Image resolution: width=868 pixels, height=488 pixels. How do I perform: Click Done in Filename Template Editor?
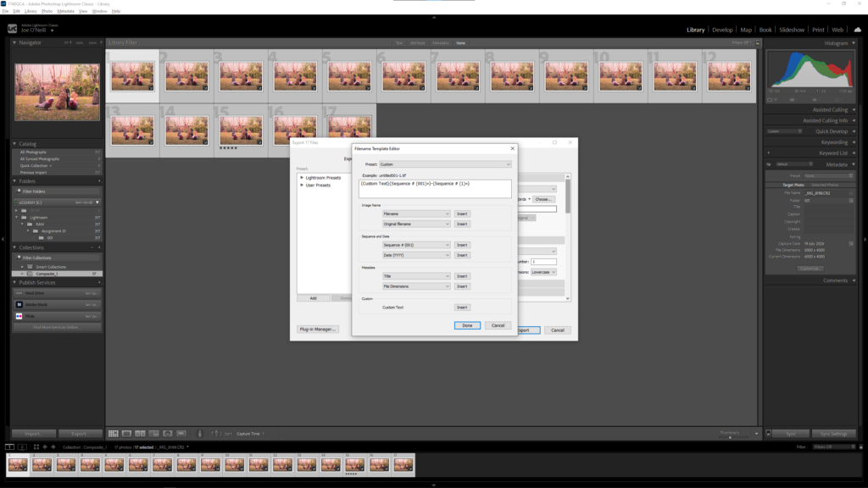[x=467, y=325]
